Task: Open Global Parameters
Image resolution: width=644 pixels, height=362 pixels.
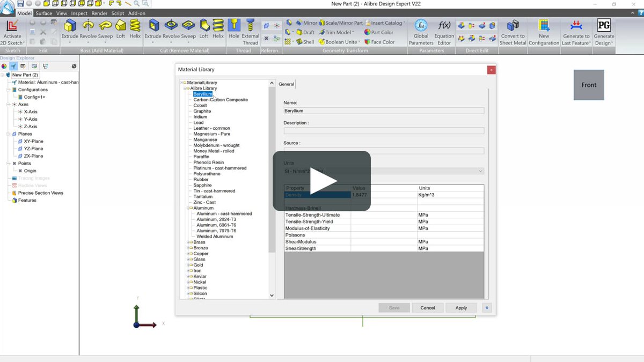Action: click(421, 32)
